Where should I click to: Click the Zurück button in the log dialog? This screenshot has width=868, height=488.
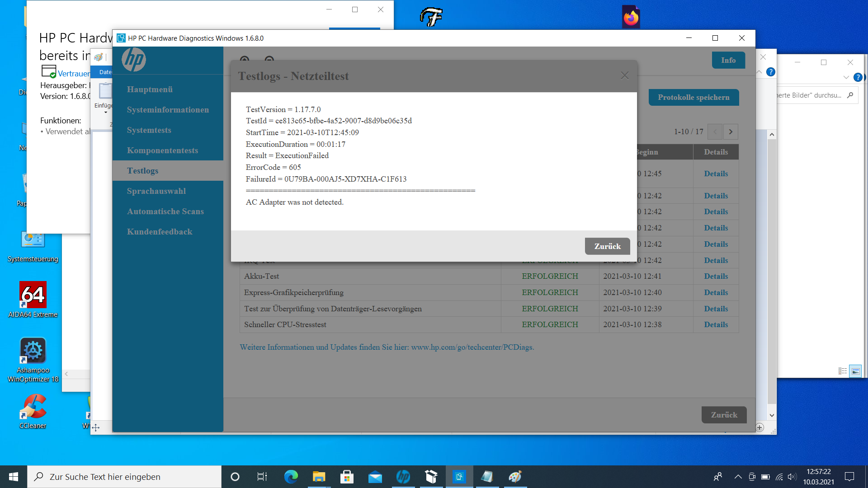607,246
